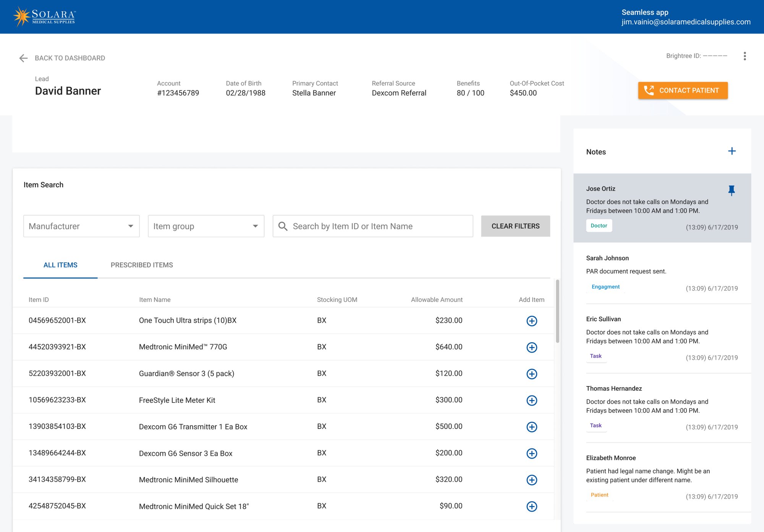Add a new note with plus icon
This screenshot has height=532, width=764.
pyautogui.click(x=732, y=151)
